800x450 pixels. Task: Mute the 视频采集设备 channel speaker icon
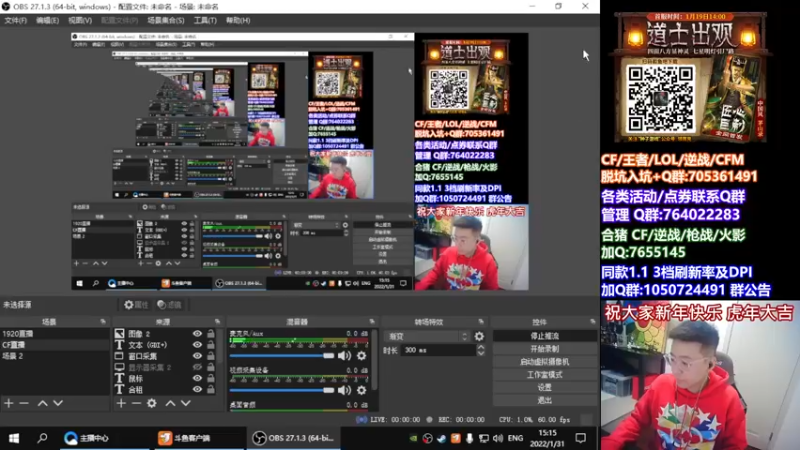344,390
